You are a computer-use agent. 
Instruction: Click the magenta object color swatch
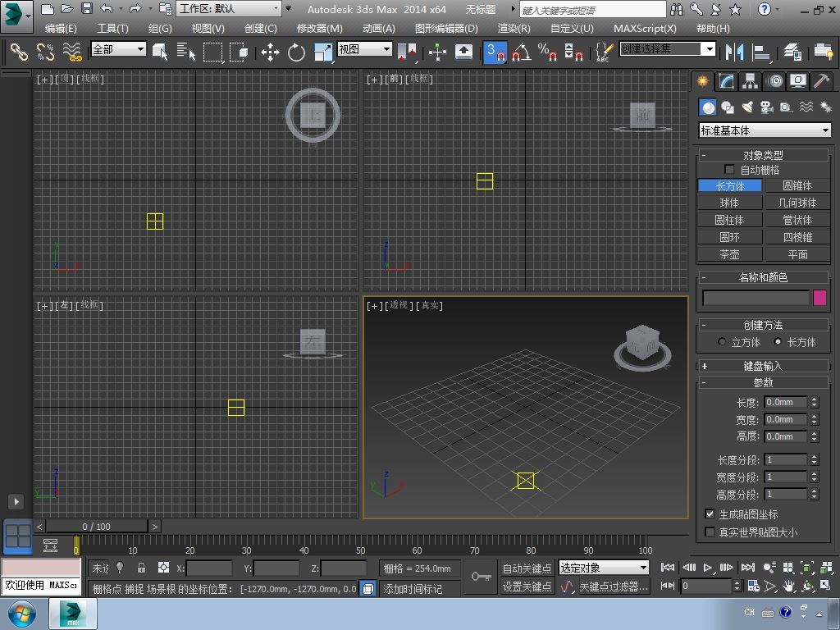(x=819, y=298)
